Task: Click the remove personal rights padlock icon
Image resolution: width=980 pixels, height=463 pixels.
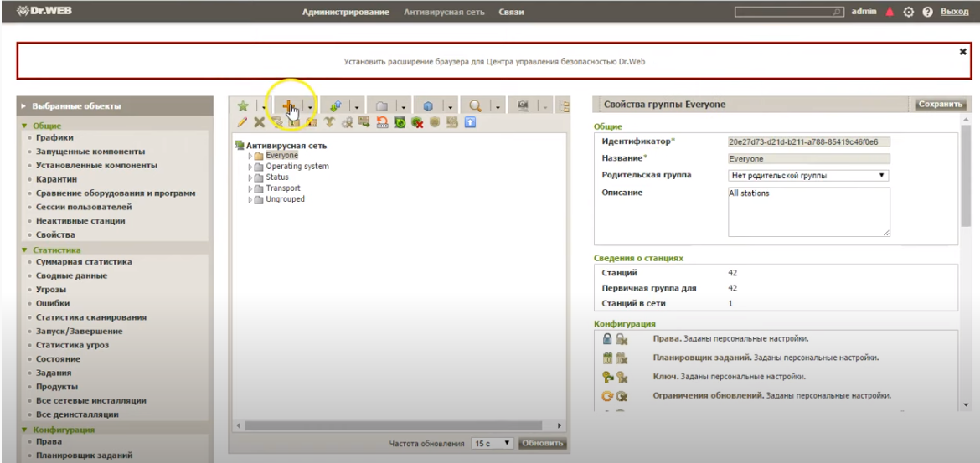Action: [622, 338]
